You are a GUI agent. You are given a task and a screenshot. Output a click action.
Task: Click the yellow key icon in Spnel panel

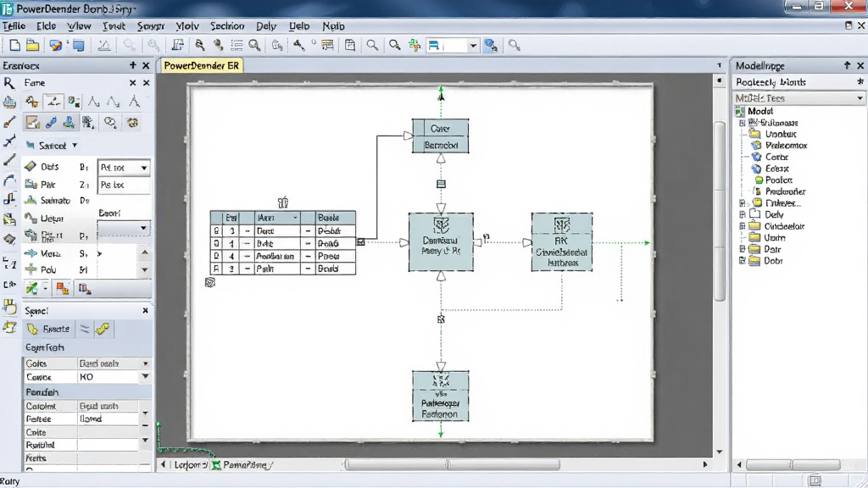[103, 330]
